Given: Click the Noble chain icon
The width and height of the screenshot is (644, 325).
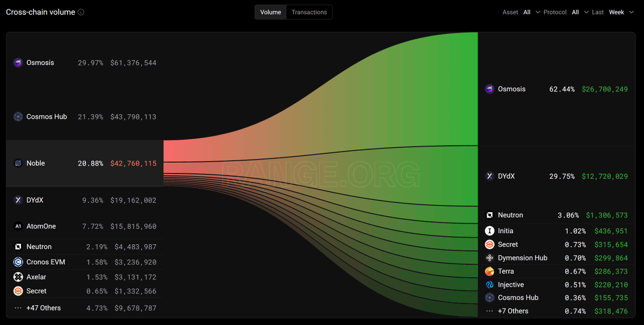Looking at the screenshot, I should point(18,163).
